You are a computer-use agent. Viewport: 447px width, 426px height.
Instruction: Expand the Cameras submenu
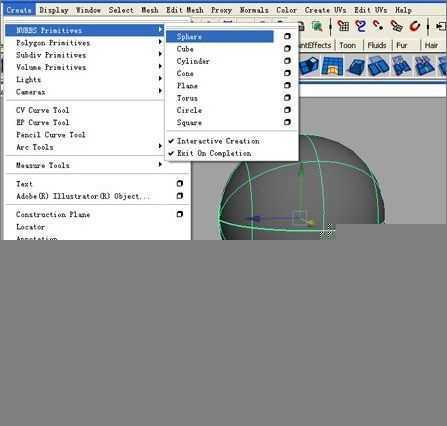tap(85, 92)
